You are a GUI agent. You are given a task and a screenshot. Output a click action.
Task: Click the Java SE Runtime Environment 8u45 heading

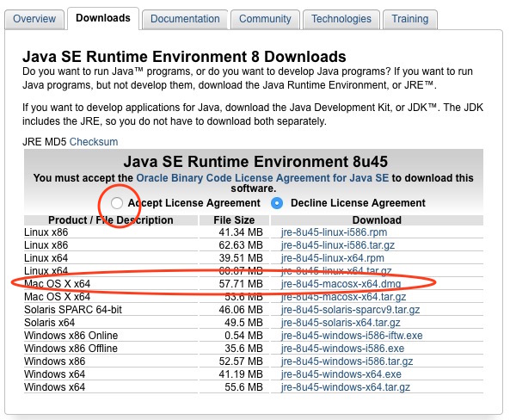coord(255,162)
